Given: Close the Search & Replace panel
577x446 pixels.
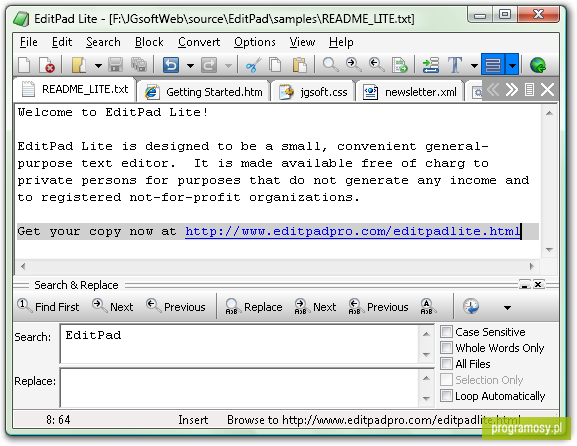Looking at the screenshot, I should 538,284.
